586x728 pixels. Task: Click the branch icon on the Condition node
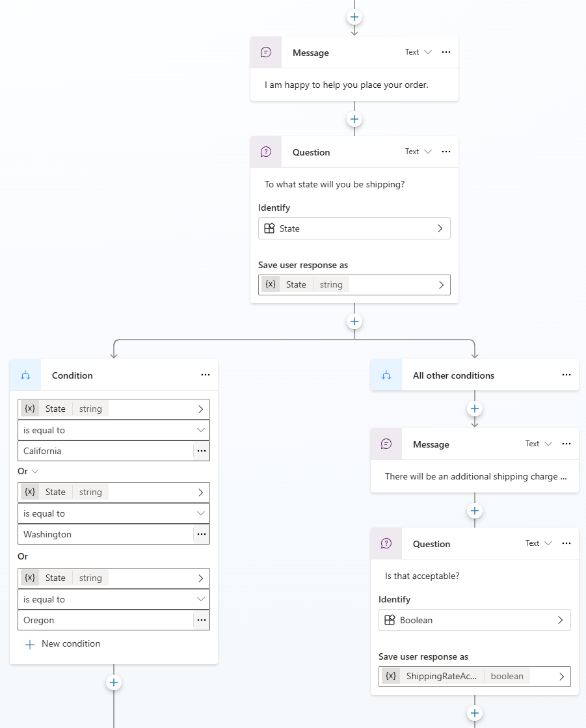[x=25, y=375]
